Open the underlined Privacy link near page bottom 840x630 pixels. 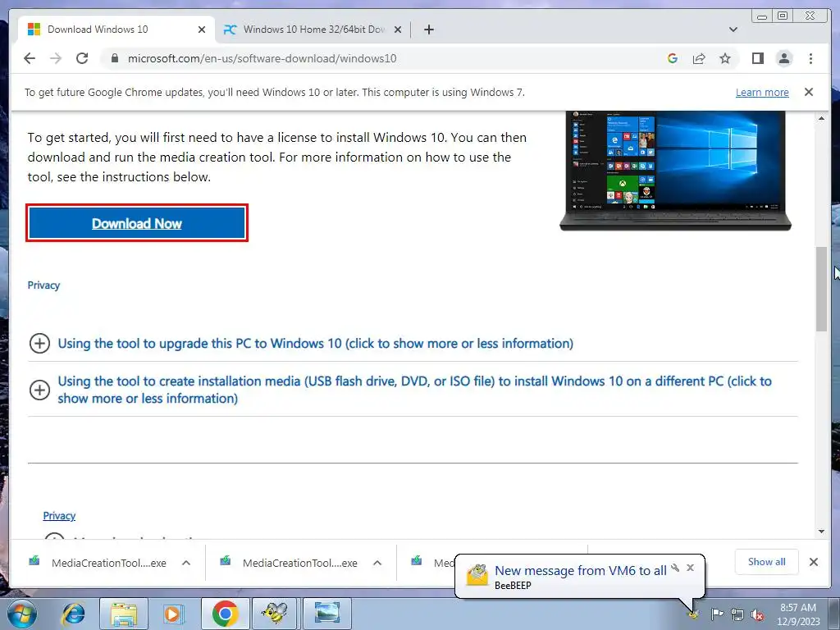tap(59, 515)
